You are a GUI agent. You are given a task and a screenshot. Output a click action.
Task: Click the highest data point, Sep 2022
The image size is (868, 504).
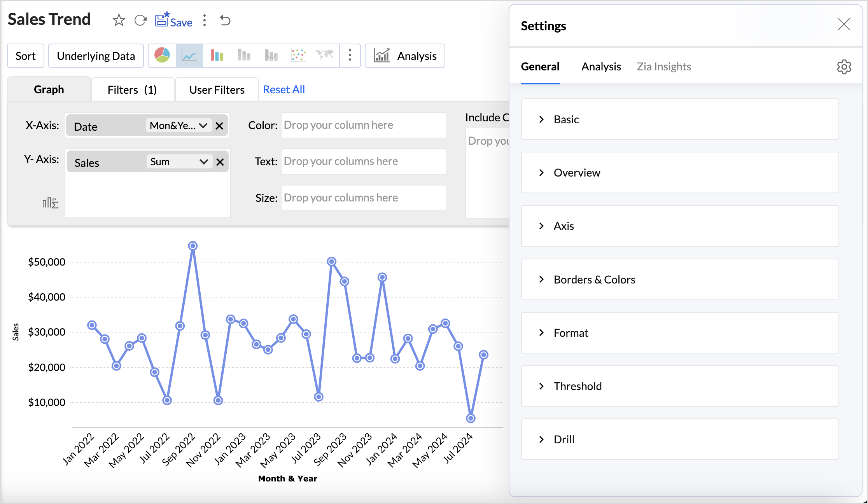click(x=193, y=246)
